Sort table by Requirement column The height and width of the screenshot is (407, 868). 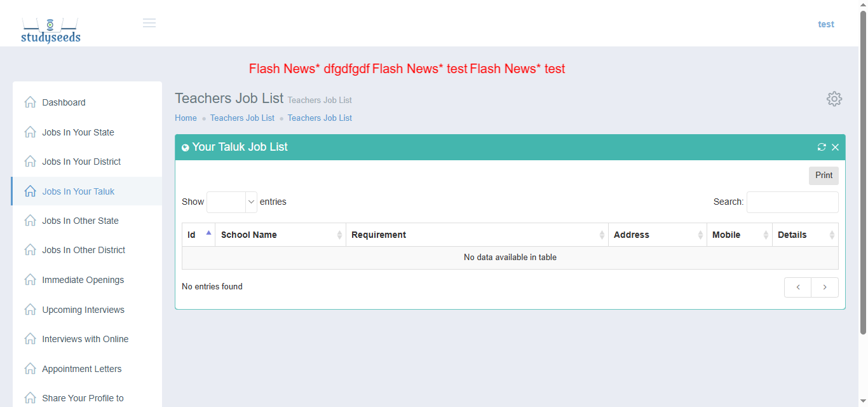point(477,235)
